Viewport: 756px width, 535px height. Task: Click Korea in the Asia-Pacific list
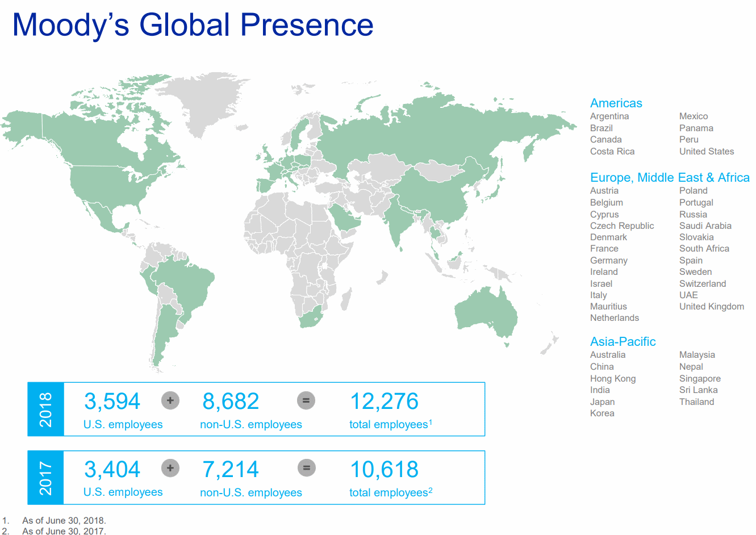click(602, 413)
